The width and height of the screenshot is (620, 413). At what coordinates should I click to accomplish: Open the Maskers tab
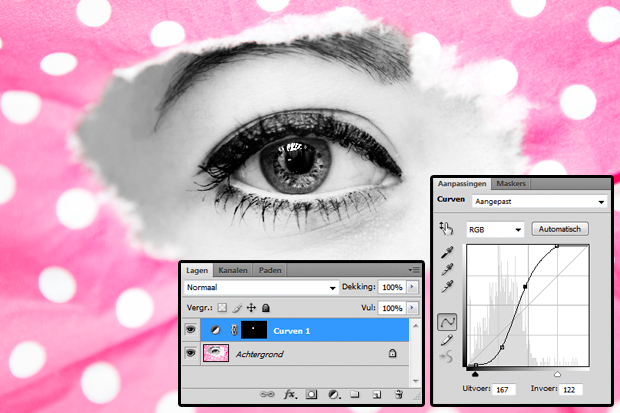tap(510, 184)
